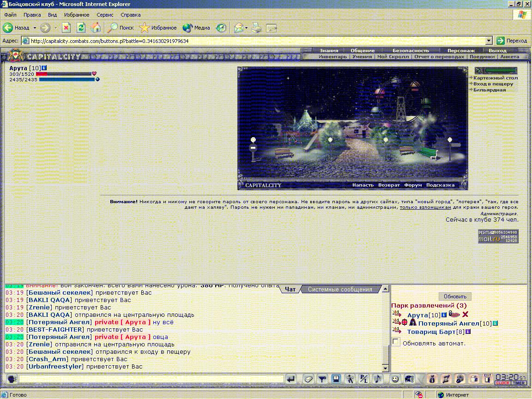Click Напасть under the park image
Screen dimensions: 532x399
pos(363,185)
